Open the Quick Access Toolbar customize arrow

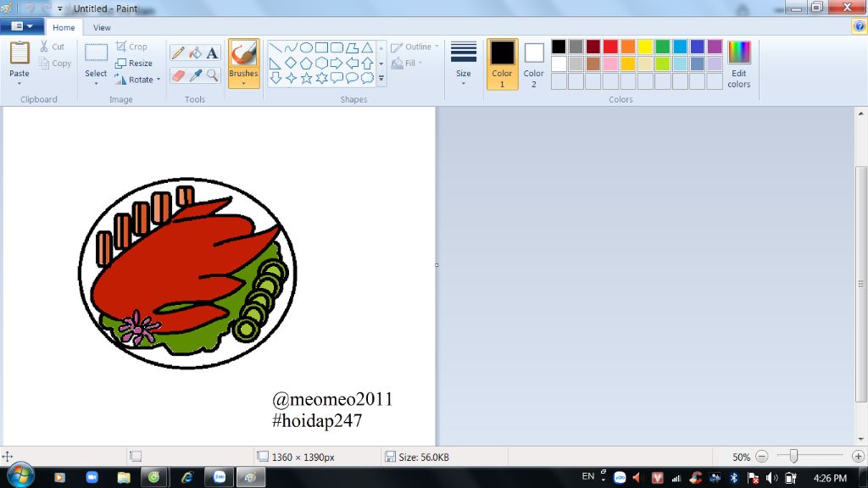(60, 8)
